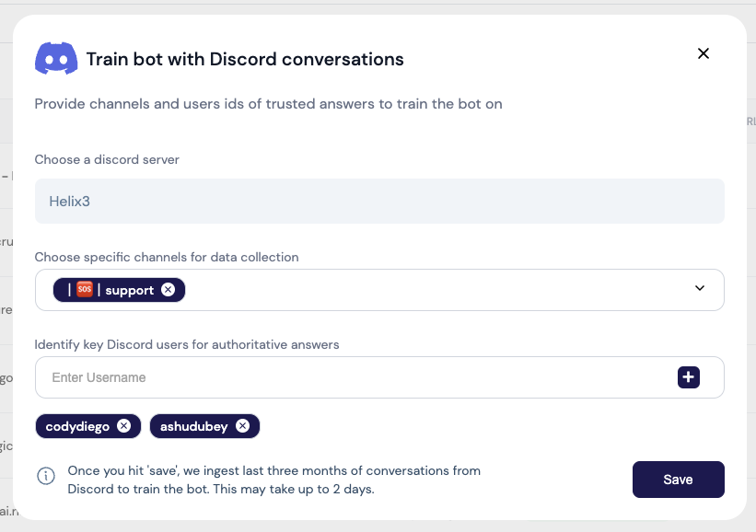
Task: Remove ashudubey from trusted users
Action: point(242,426)
